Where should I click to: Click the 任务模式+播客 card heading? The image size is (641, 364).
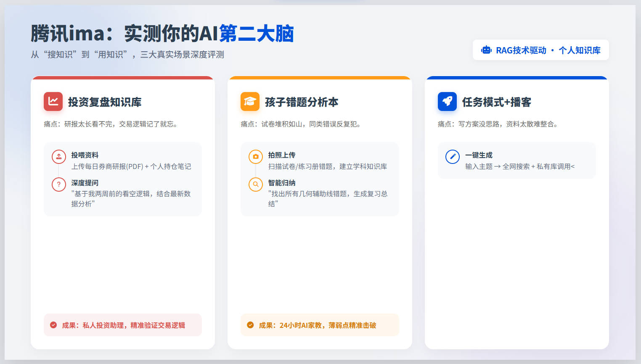click(x=497, y=102)
